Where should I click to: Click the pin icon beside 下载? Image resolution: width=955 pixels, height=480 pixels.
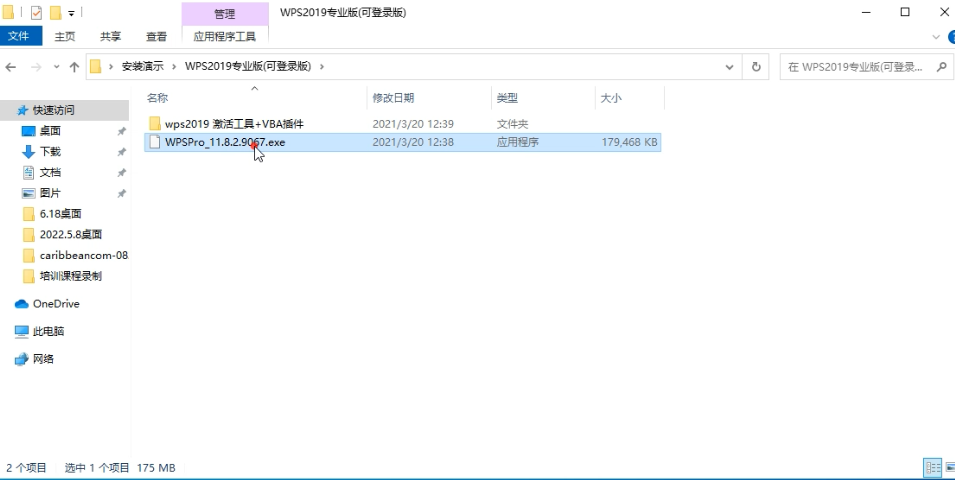tap(121, 152)
